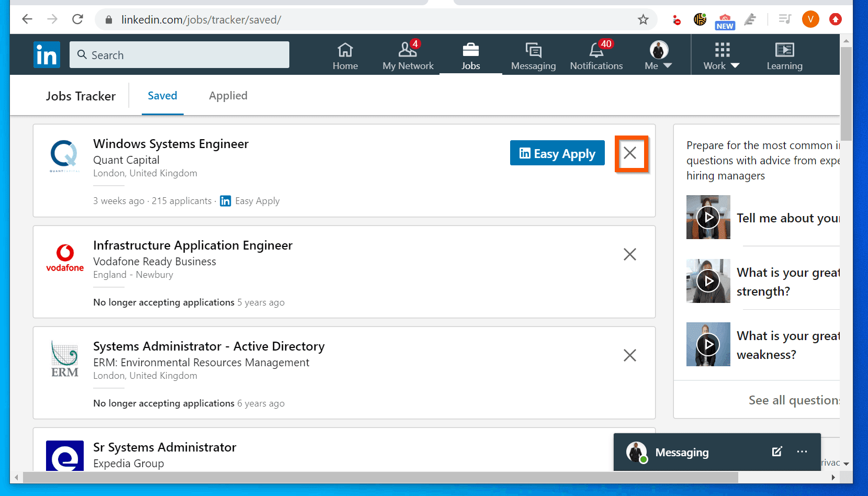Click the round yellow-black extension icon
This screenshot has width=868, height=496.
pos(700,19)
